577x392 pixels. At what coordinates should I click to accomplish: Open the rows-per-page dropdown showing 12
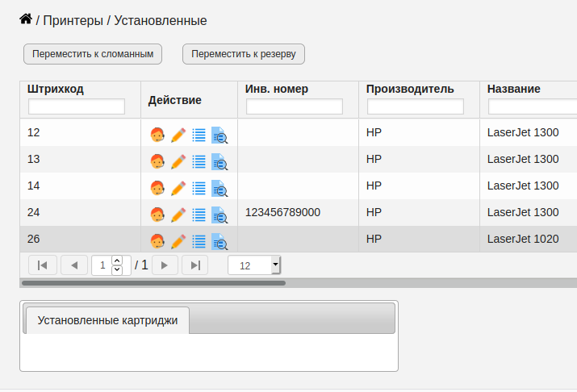click(x=254, y=265)
